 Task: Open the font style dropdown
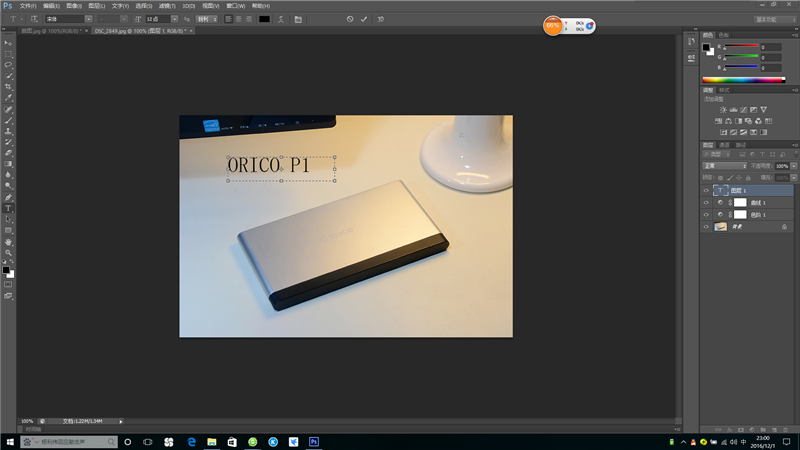click(123, 19)
